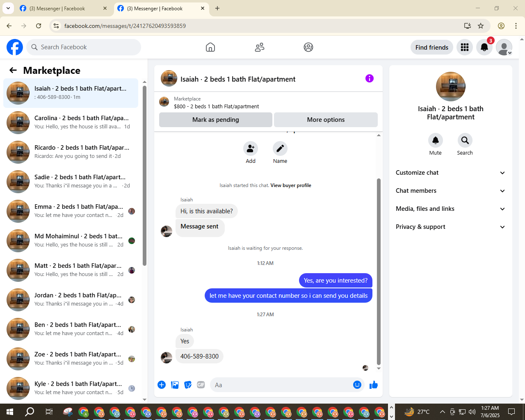Attach a photo using image icon
The height and width of the screenshot is (420, 525).
tap(175, 385)
